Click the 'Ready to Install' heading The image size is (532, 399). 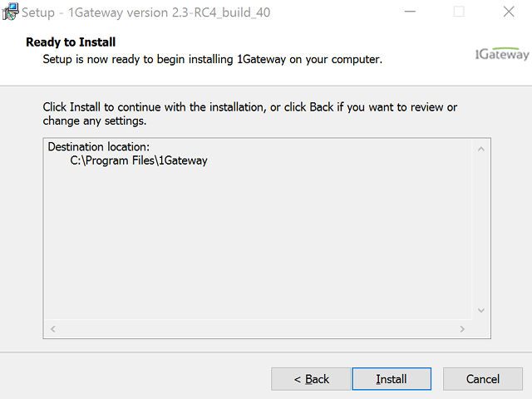(x=71, y=42)
